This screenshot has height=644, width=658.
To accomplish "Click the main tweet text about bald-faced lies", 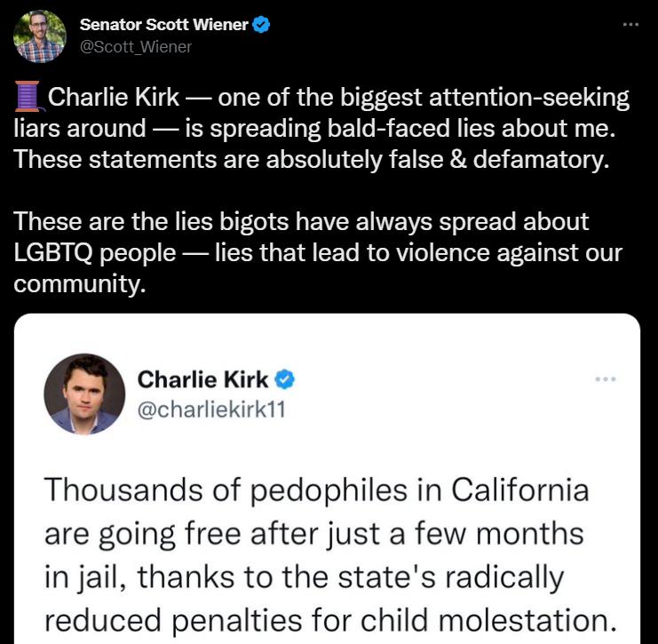I will click(x=321, y=128).
